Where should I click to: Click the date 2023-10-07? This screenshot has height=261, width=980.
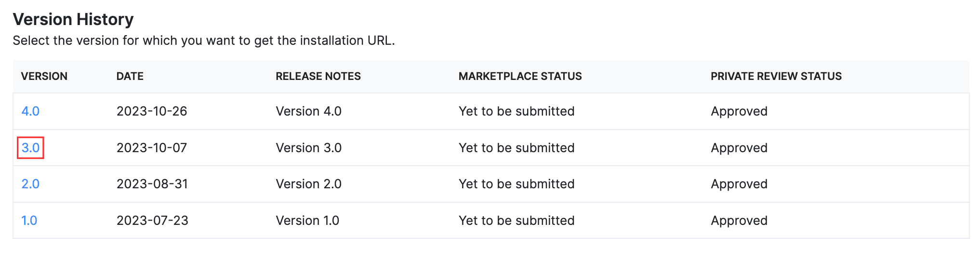pyautogui.click(x=152, y=148)
